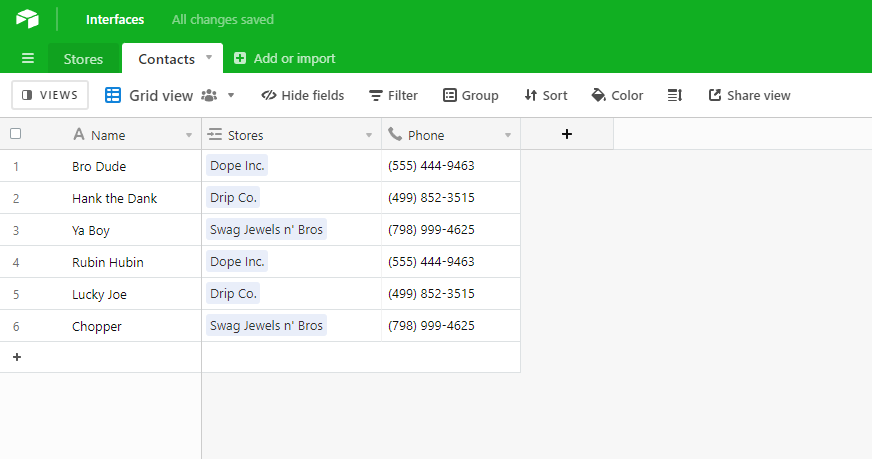
Task: Open the row height icon
Action: (675, 95)
